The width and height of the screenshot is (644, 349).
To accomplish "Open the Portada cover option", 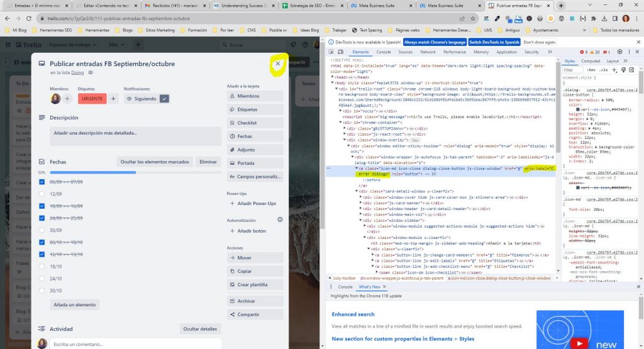I will click(x=255, y=163).
